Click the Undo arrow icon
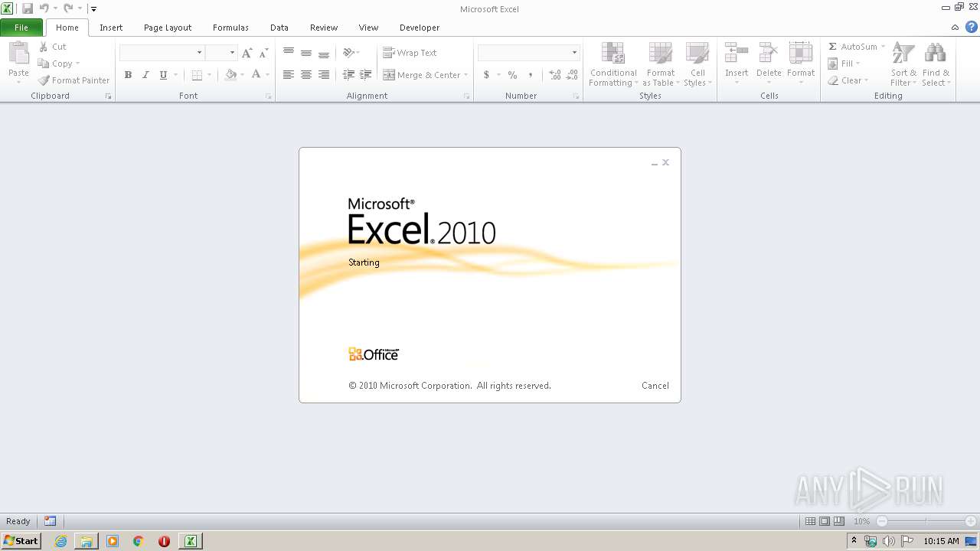This screenshot has height=551, width=980. pos(44,8)
